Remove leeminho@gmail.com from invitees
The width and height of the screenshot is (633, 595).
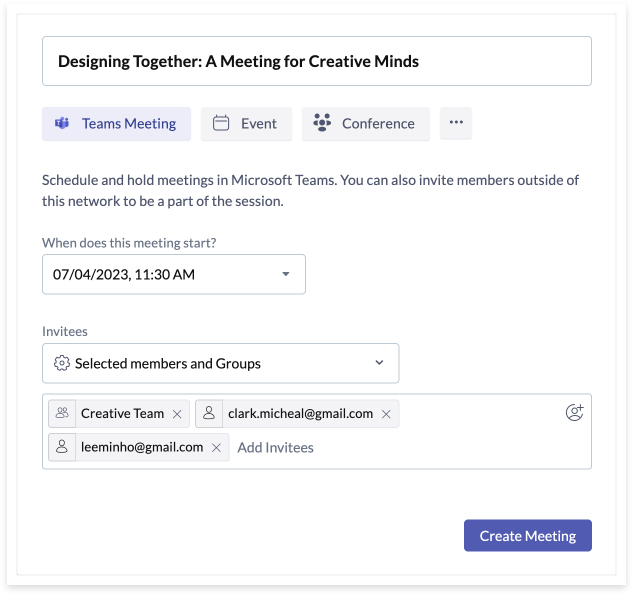click(216, 448)
